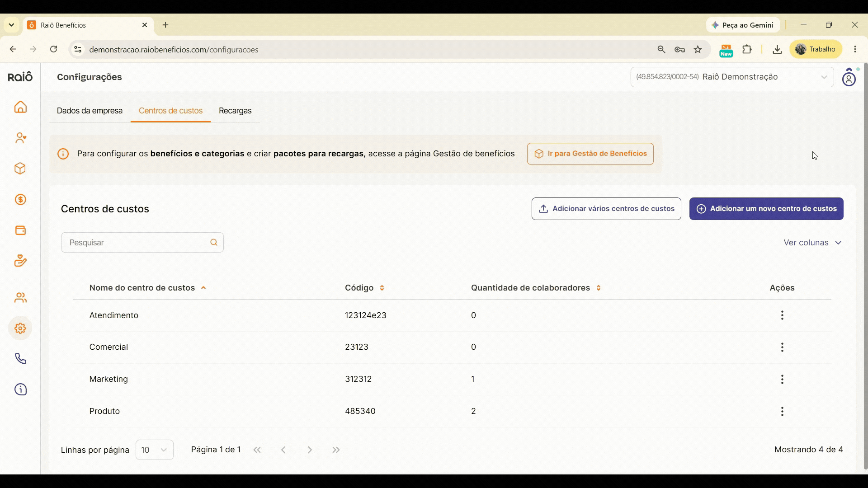868x488 pixels.
Task: Select the Raiô Benefícios browser tab
Action: click(x=88, y=25)
